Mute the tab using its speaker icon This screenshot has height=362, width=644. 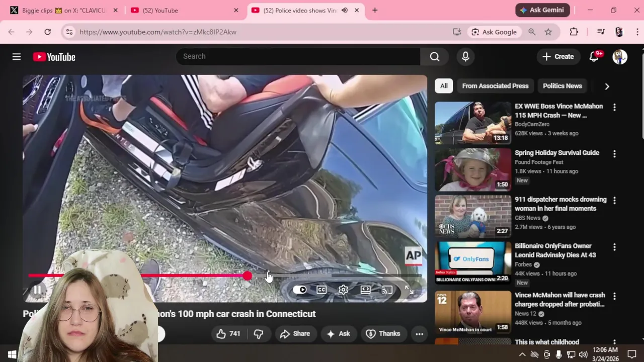click(x=345, y=10)
